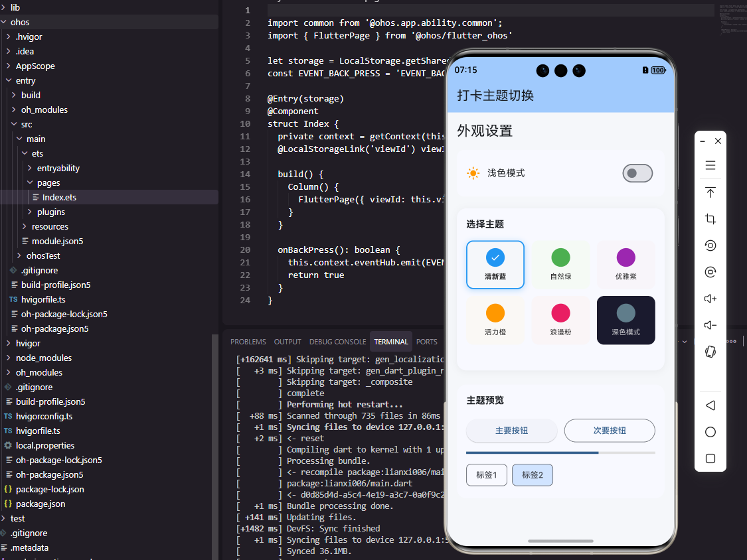Open the DEBUG CONSOLE tab
747x560 pixels.
point(337,342)
